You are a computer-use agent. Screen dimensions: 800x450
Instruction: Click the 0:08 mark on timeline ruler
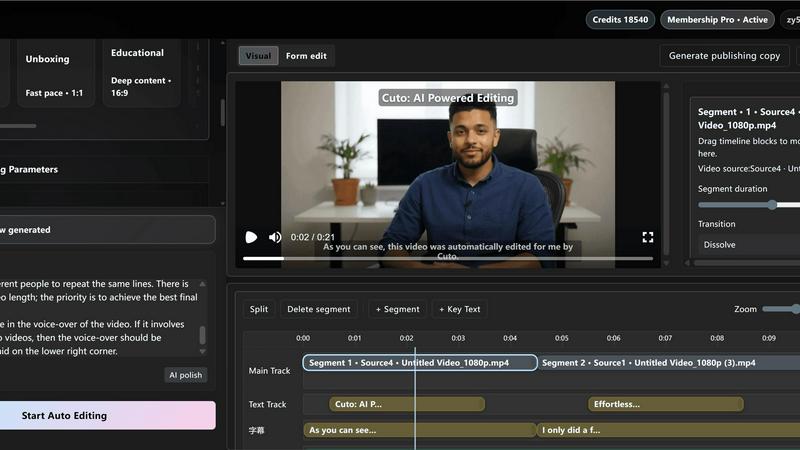click(x=717, y=338)
